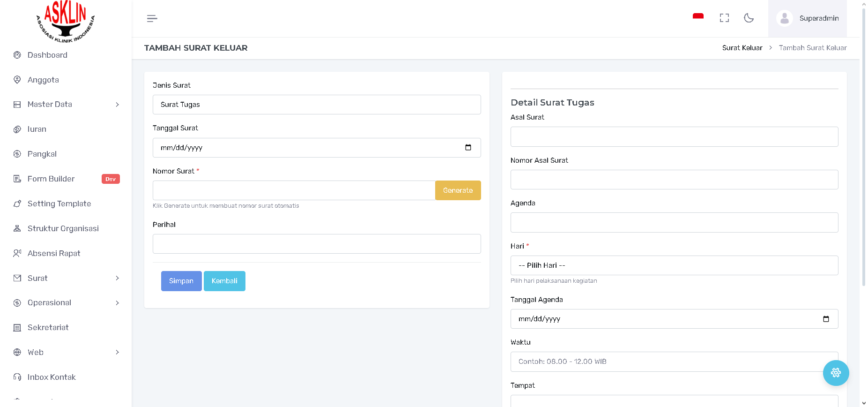Click the Surat Keluar breadcrumb link
Screen dimensions: 868x407
point(742,48)
